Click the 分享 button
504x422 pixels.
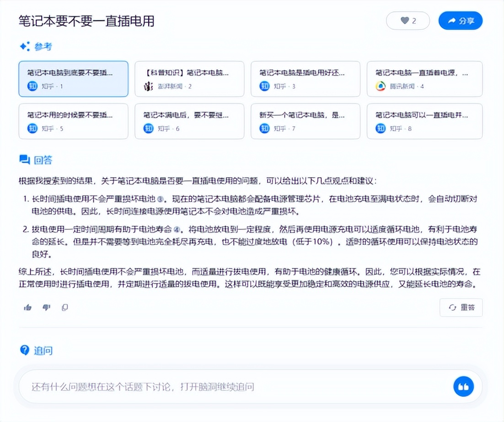pos(461,21)
